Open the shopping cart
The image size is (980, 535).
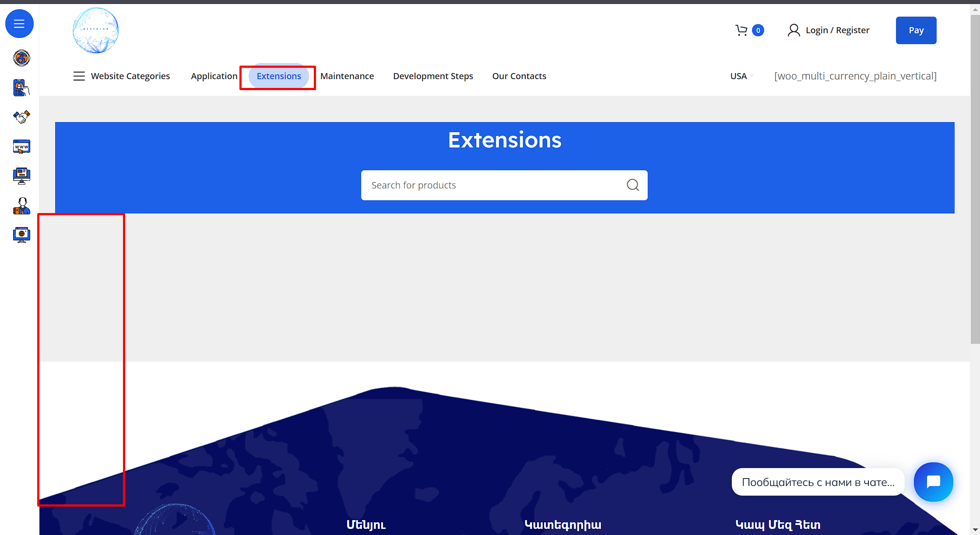tap(741, 30)
